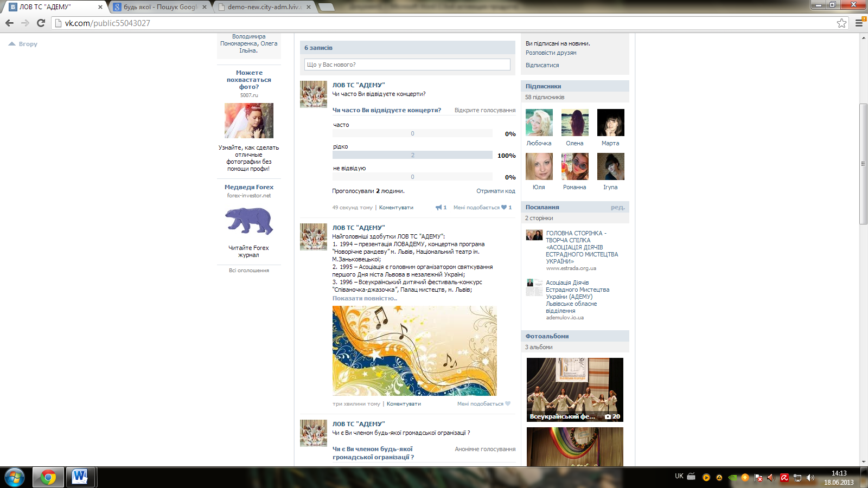Click Всі оголошення link
The image size is (868, 488).
pos(249,271)
